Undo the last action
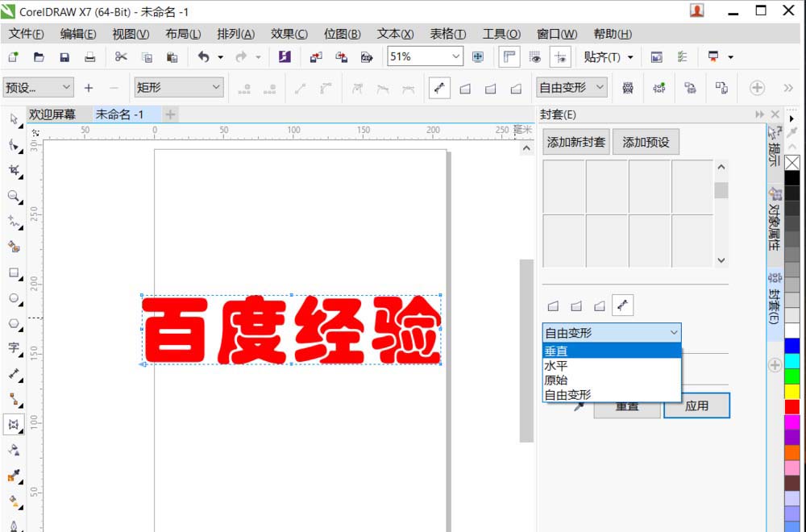Viewport: 806px width, 532px height. pyautogui.click(x=204, y=56)
